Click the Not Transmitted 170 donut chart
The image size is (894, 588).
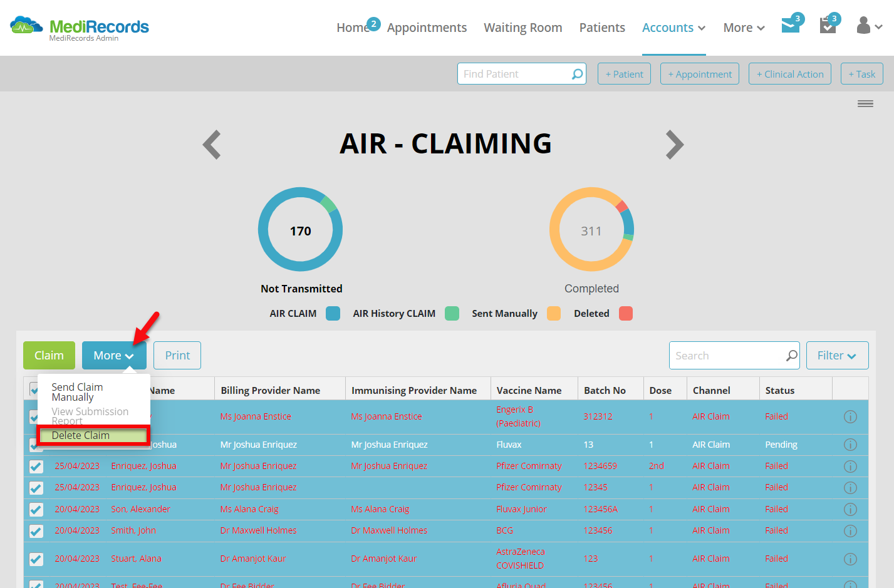300,229
